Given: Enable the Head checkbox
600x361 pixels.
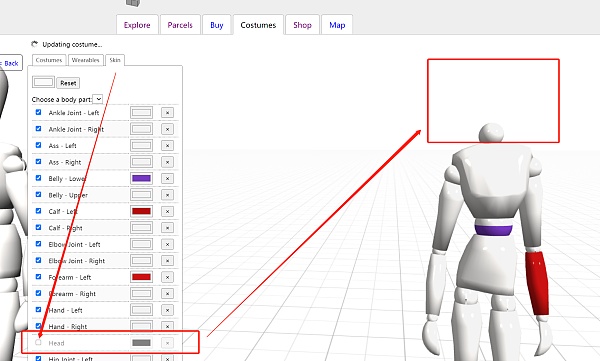Looking at the screenshot, I should (38, 343).
